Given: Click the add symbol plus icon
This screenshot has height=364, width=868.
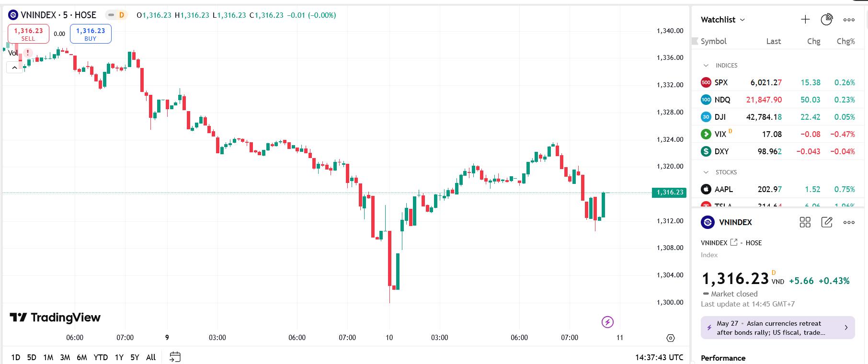Looking at the screenshot, I should tap(805, 20).
